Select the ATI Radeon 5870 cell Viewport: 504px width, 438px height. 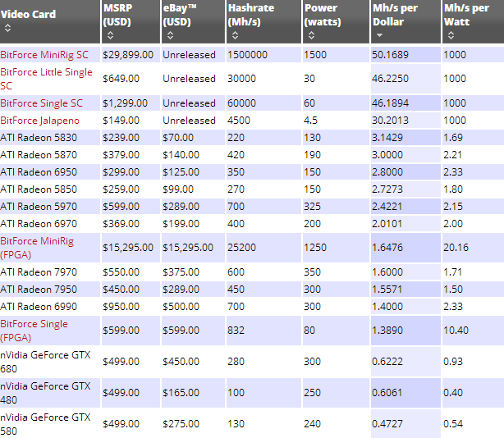point(50,155)
